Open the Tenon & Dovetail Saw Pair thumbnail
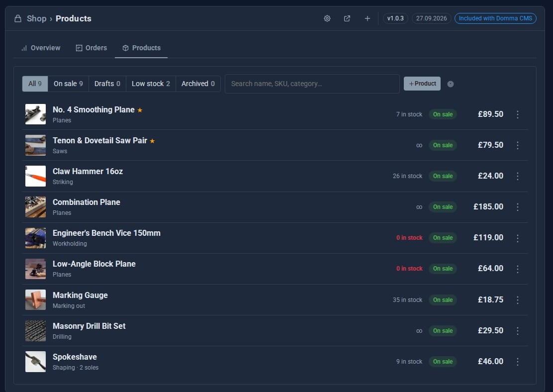This screenshot has height=392, width=553. (x=36, y=145)
